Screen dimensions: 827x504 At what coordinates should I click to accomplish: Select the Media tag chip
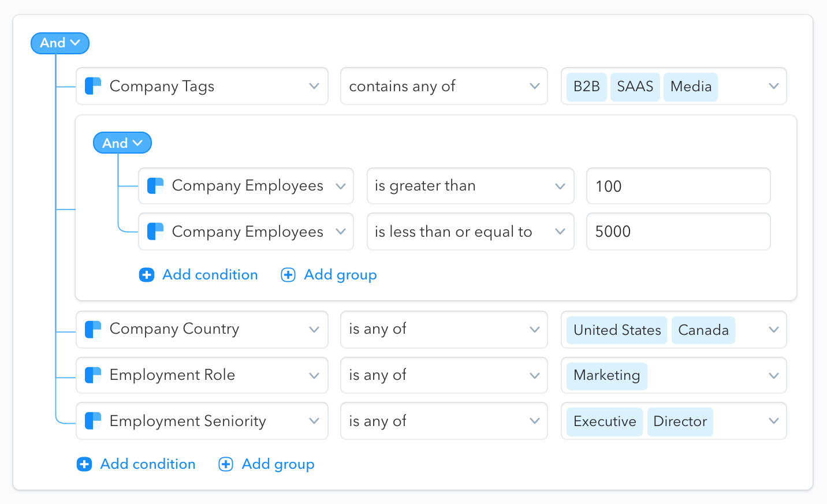691,87
